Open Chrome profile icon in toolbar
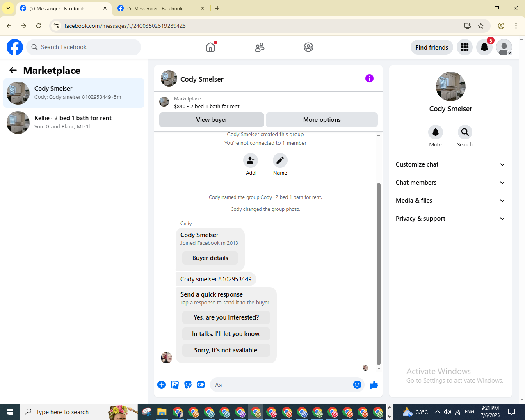The image size is (525, 420). pyautogui.click(x=501, y=26)
